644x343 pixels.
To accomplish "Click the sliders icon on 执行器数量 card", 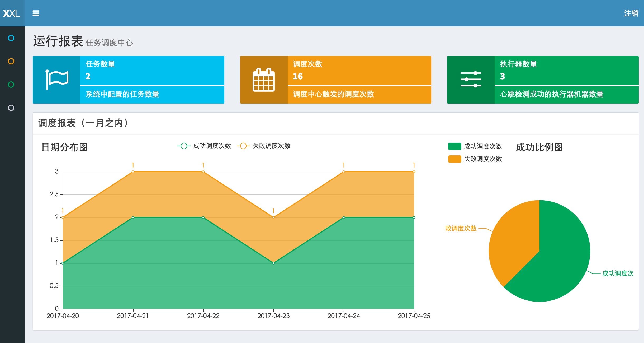I will tap(471, 79).
